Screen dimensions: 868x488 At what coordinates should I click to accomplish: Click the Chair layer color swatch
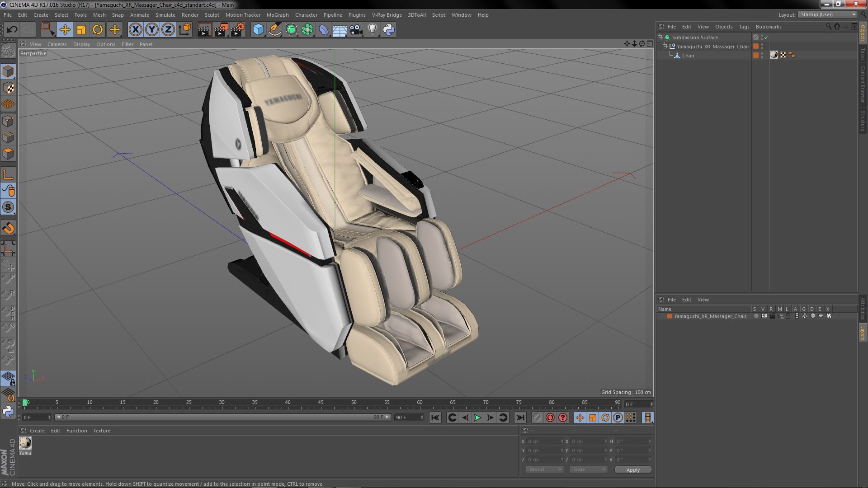pos(755,55)
